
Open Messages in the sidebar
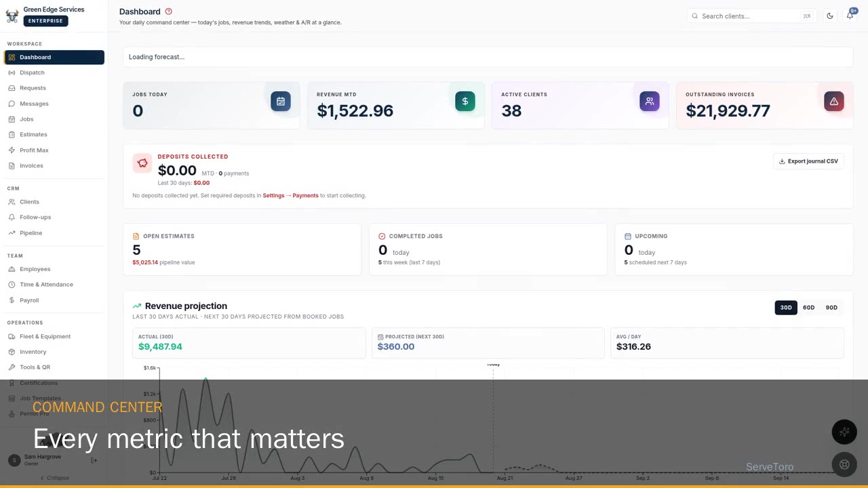coord(54,104)
